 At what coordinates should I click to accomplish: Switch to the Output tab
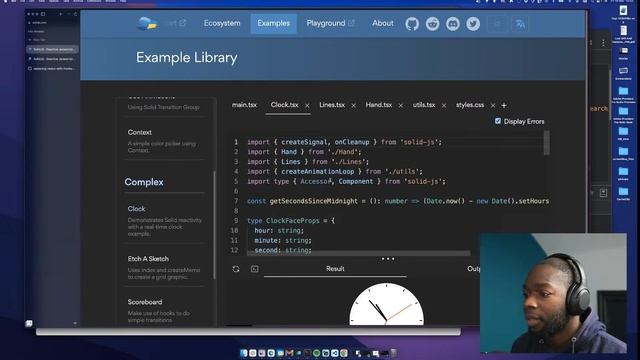coord(473,269)
